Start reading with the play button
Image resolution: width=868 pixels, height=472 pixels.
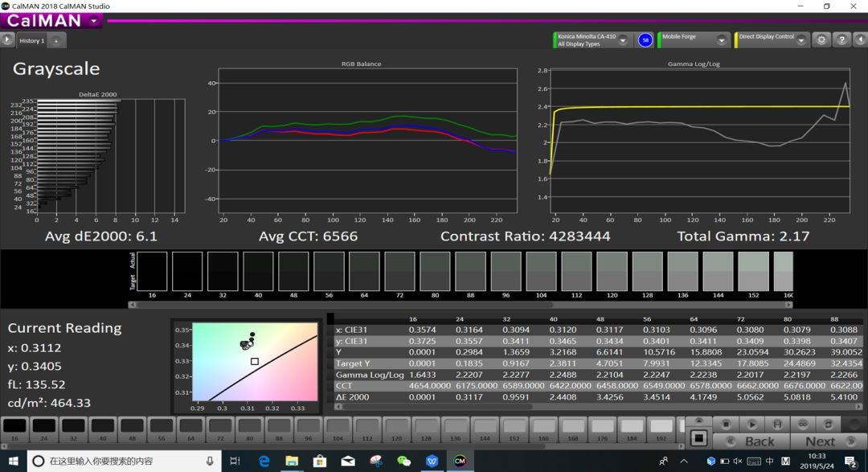pos(752,424)
